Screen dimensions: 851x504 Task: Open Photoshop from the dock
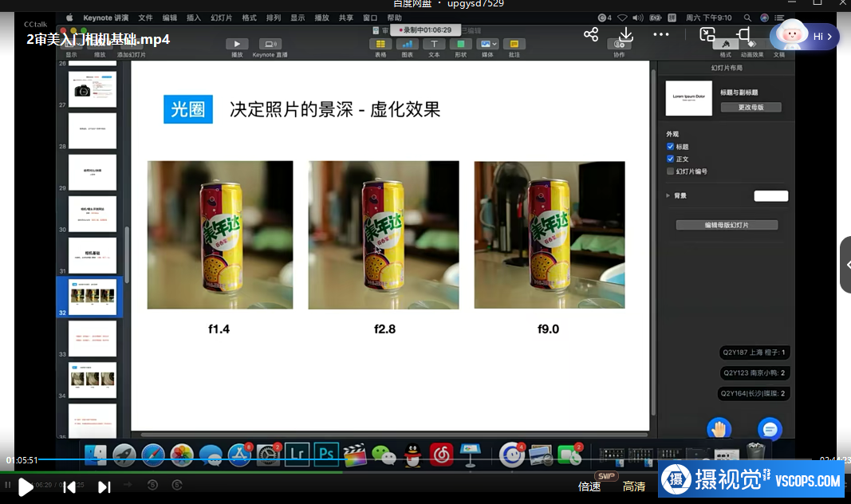[325, 453]
